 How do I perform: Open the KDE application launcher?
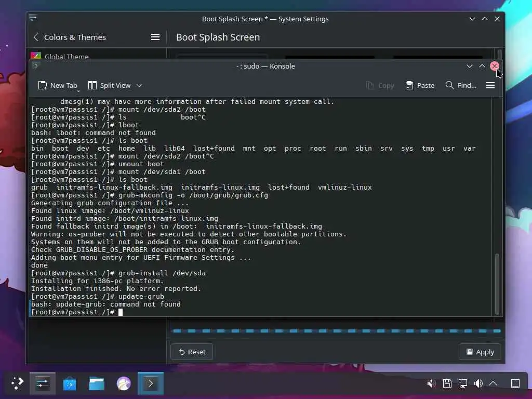click(x=17, y=383)
